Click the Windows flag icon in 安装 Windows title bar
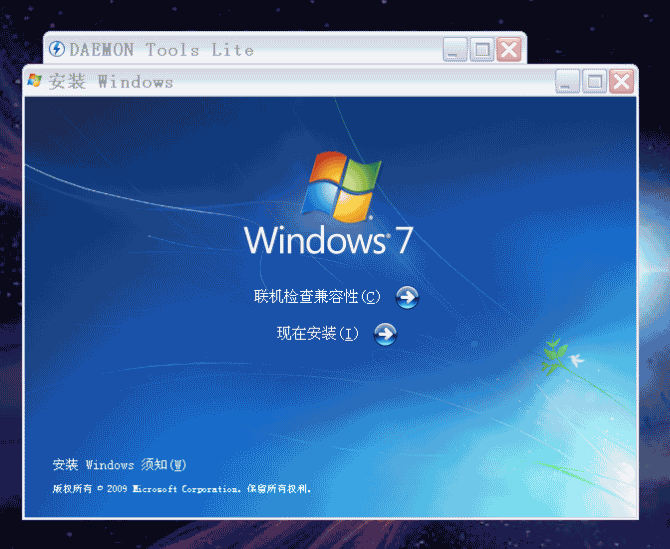 (35, 80)
